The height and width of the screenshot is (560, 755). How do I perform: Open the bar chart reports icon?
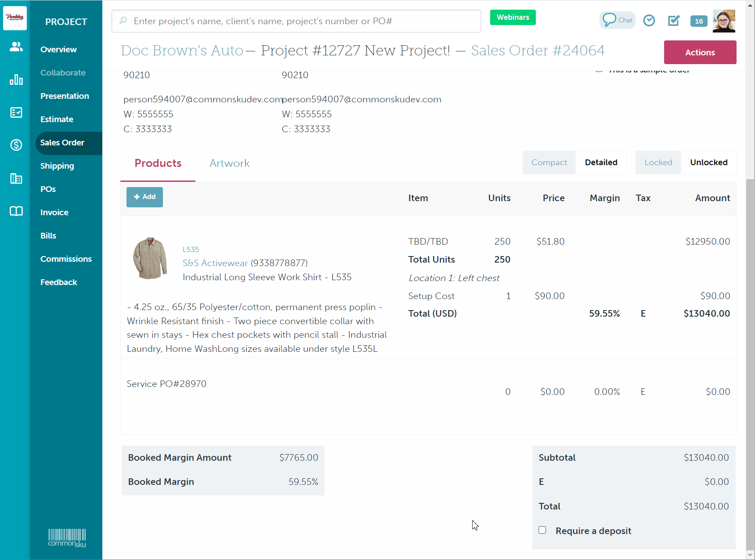[16, 79]
